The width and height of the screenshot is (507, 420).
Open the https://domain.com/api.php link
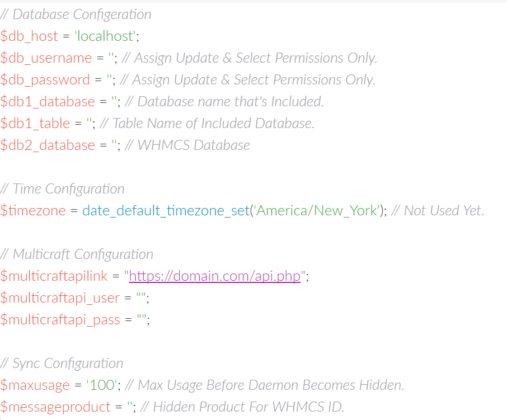pos(215,276)
